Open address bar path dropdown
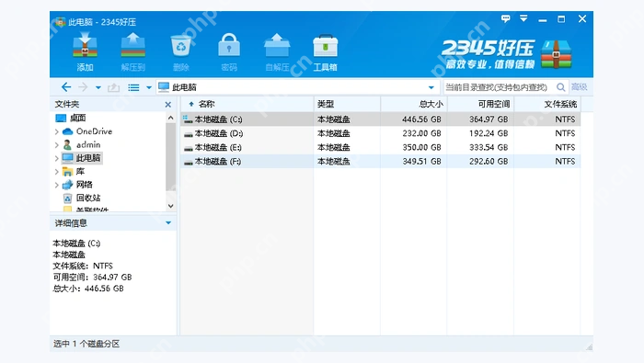This screenshot has width=644, height=363. click(431, 87)
